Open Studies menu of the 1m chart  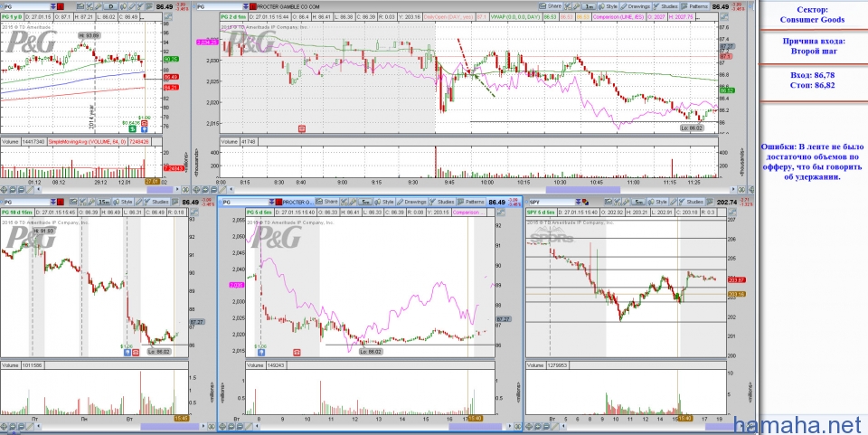click(x=665, y=6)
